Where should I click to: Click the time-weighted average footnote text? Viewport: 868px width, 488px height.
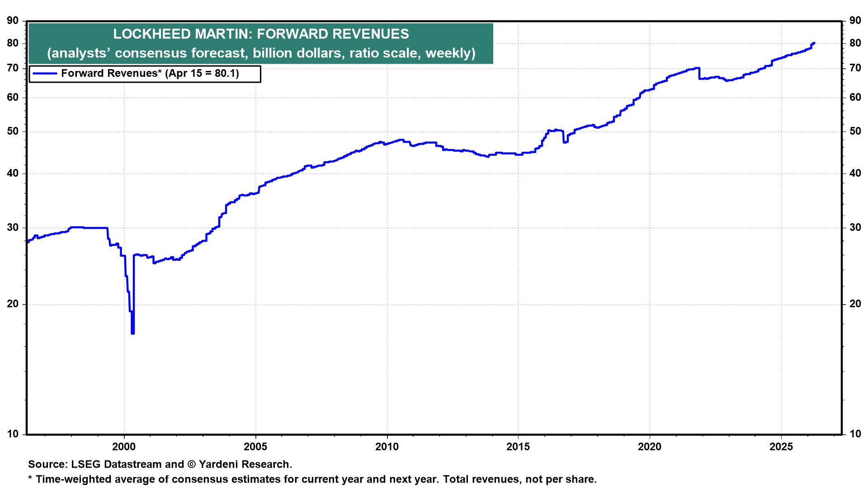tap(312, 479)
